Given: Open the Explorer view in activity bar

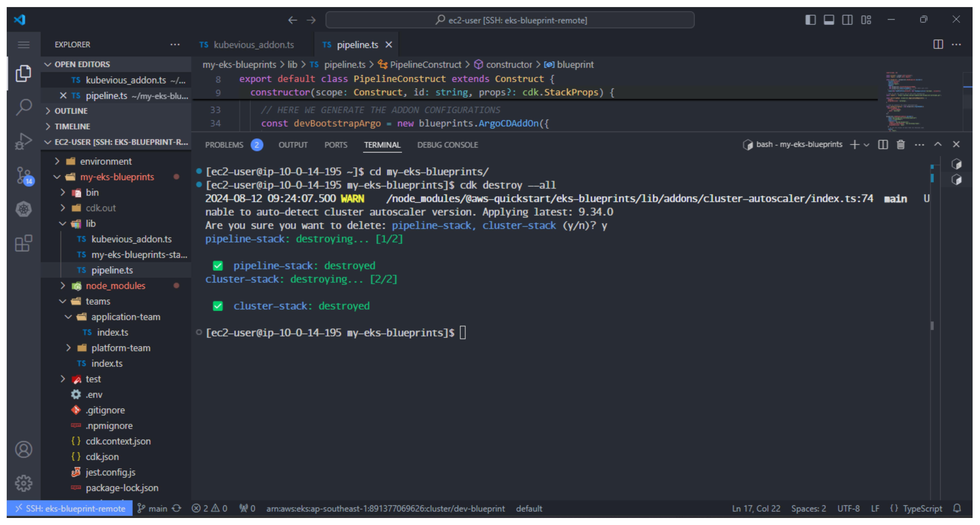Looking at the screenshot, I should 24,73.
